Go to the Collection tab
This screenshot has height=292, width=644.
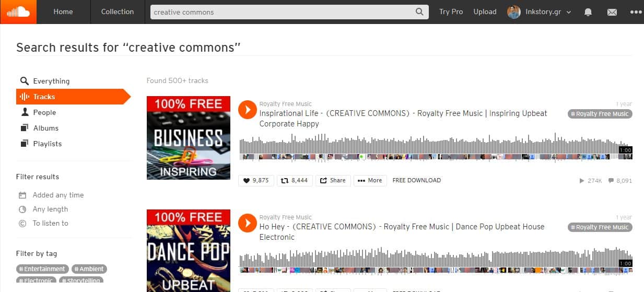tap(118, 11)
